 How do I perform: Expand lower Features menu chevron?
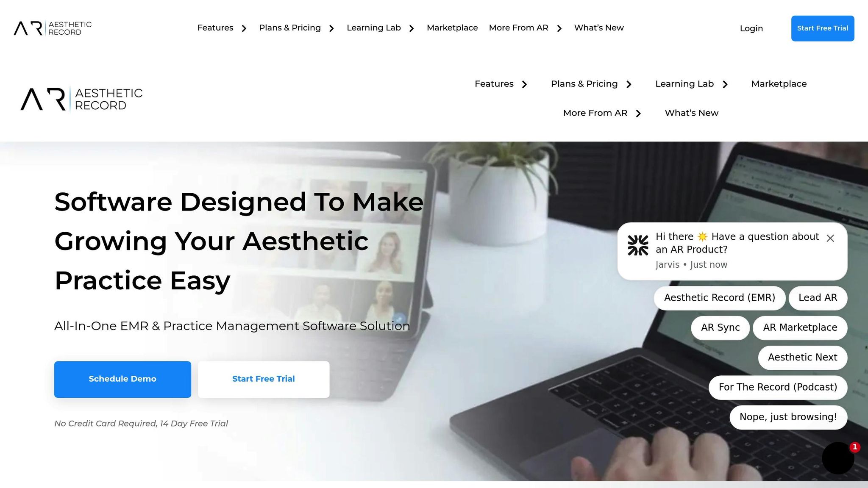pyautogui.click(x=525, y=84)
